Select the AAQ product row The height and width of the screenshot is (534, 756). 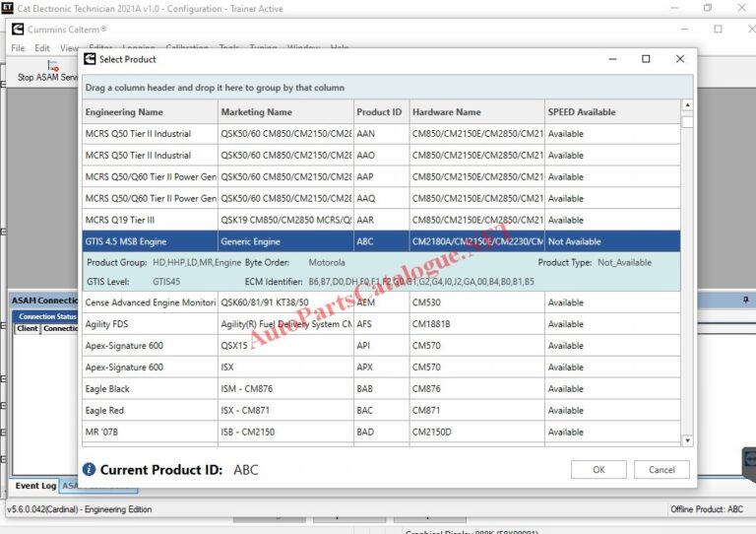[x=381, y=198]
